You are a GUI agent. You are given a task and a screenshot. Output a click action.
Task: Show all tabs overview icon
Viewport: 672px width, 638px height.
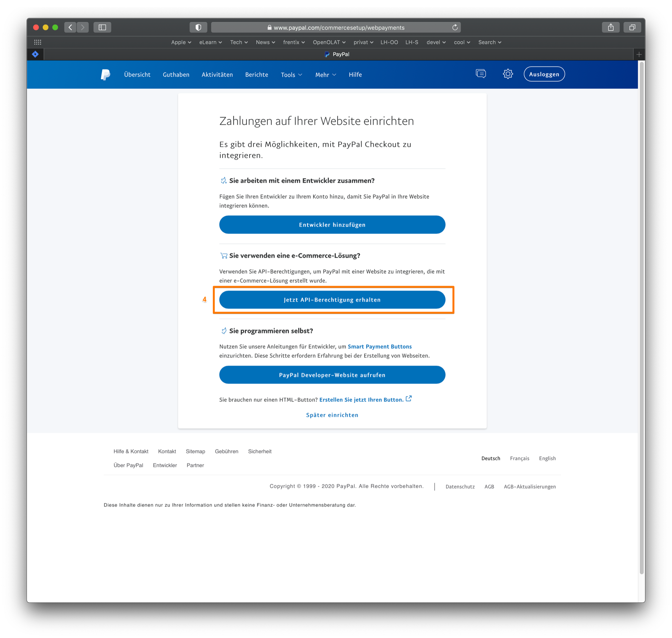[x=632, y=27]
